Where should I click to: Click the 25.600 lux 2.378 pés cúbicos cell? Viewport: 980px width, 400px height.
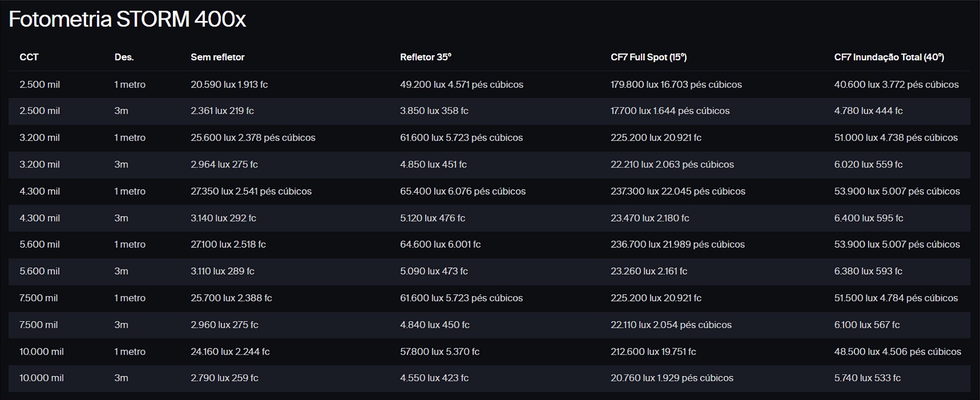coord(253,137)
